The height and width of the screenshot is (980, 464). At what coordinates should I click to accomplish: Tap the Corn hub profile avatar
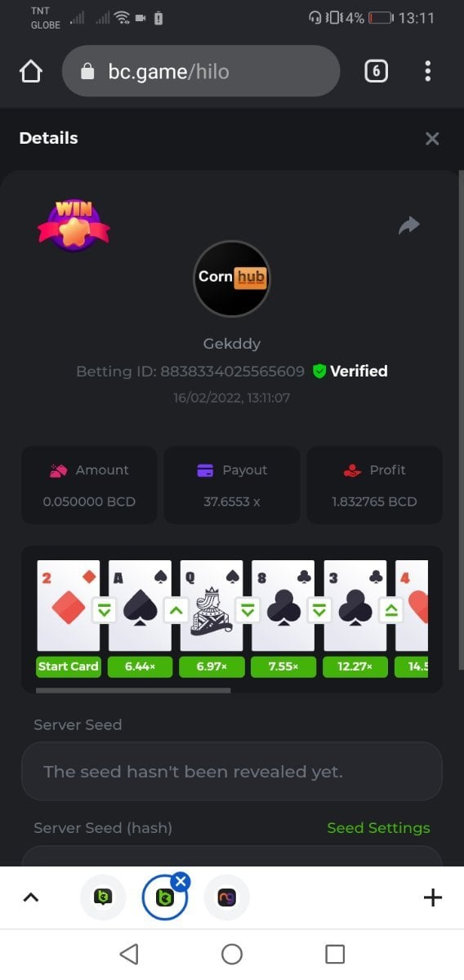pyautogui.click(x=232, y=278)
